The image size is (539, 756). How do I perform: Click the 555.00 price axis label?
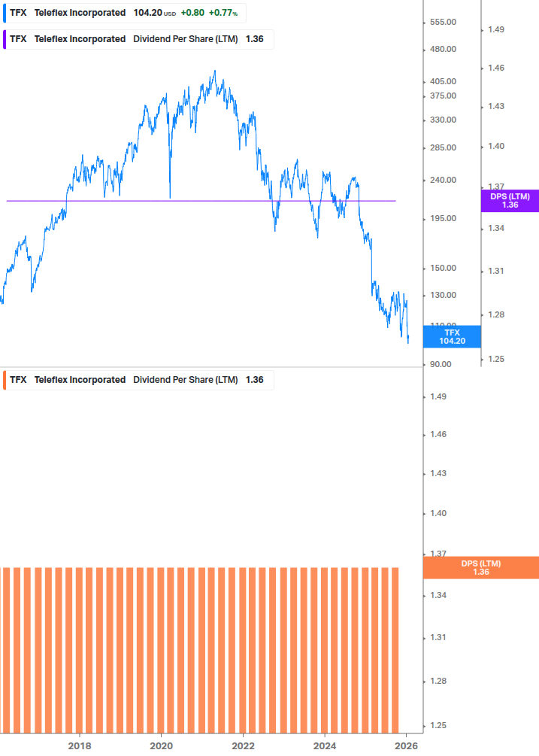tap(443, 22)
